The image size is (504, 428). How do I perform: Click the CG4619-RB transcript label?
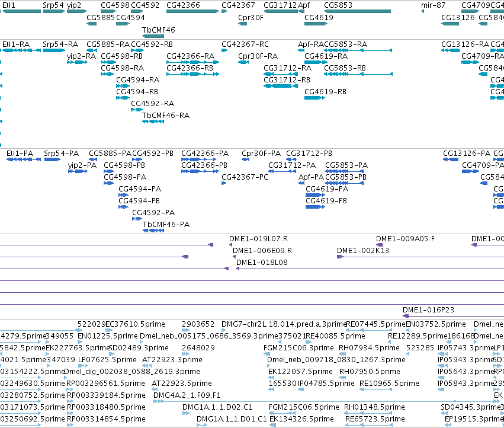click(325, 92)
